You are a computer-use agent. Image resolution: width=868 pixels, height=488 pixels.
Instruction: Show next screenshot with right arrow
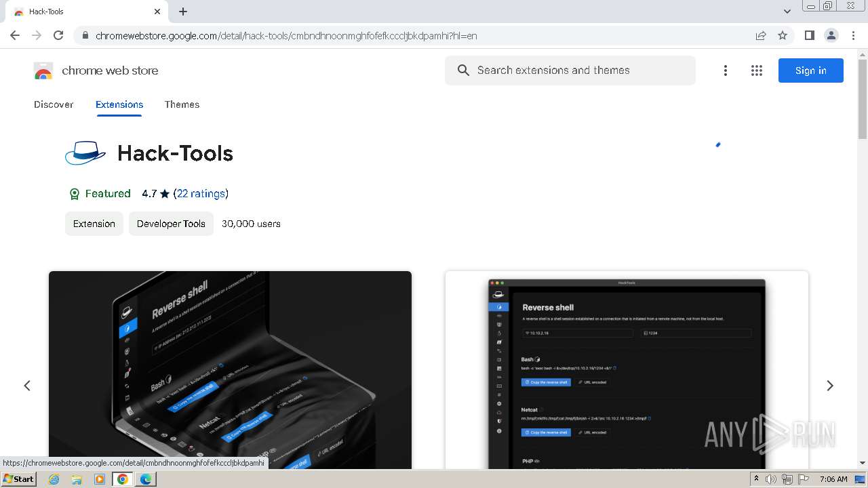pos(830,386)
